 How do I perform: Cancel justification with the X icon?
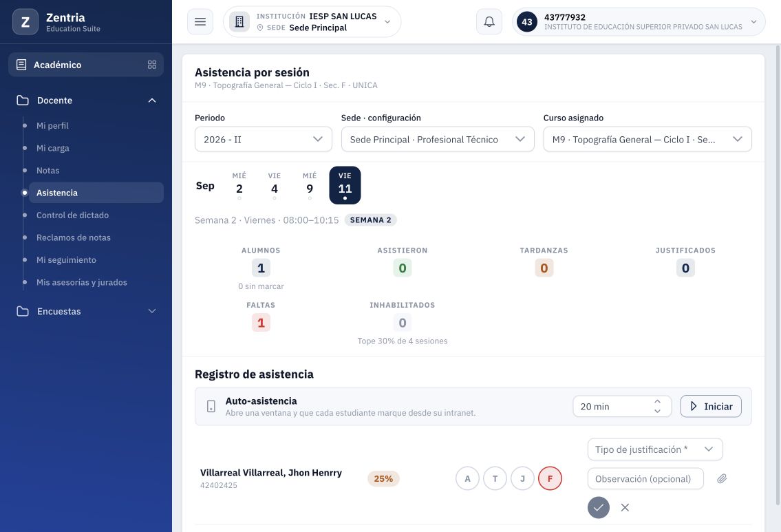(x=625, y=508)
